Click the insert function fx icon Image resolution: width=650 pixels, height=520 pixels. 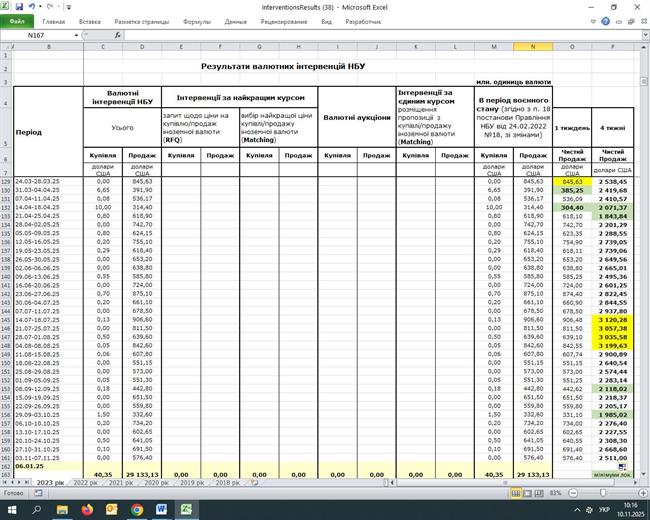(x=119, y=35)
